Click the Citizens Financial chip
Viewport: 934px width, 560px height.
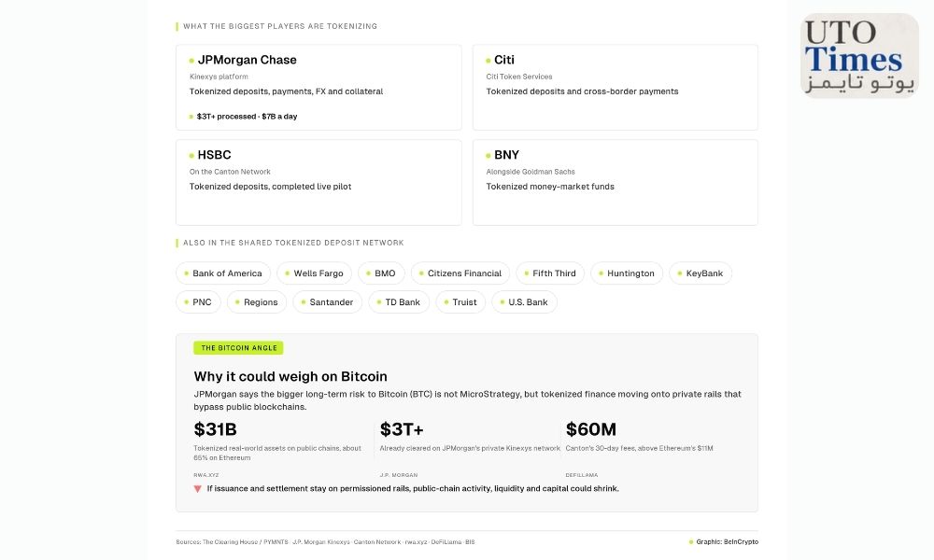tap(460, 273)
